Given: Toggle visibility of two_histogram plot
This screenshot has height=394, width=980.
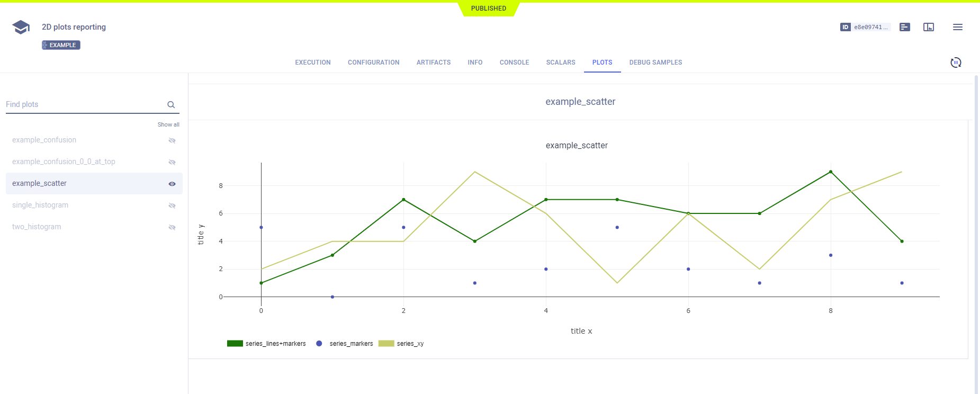Looking at the screenshot, I should click(x=172, y=227).
